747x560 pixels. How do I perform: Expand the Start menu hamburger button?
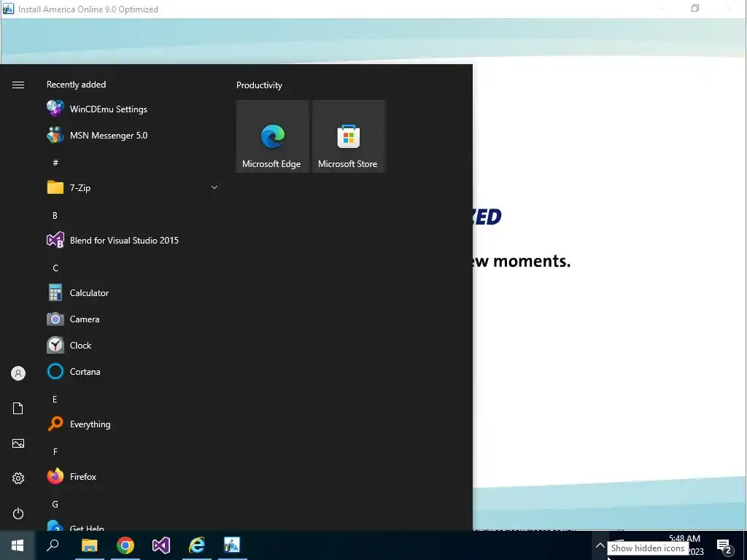[x=18, y=85]
